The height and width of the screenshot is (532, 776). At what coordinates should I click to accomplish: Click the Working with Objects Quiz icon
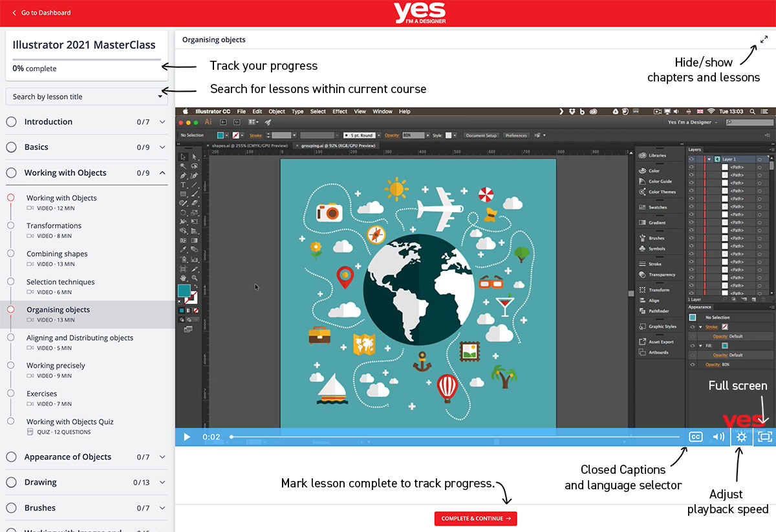(30, 432)
